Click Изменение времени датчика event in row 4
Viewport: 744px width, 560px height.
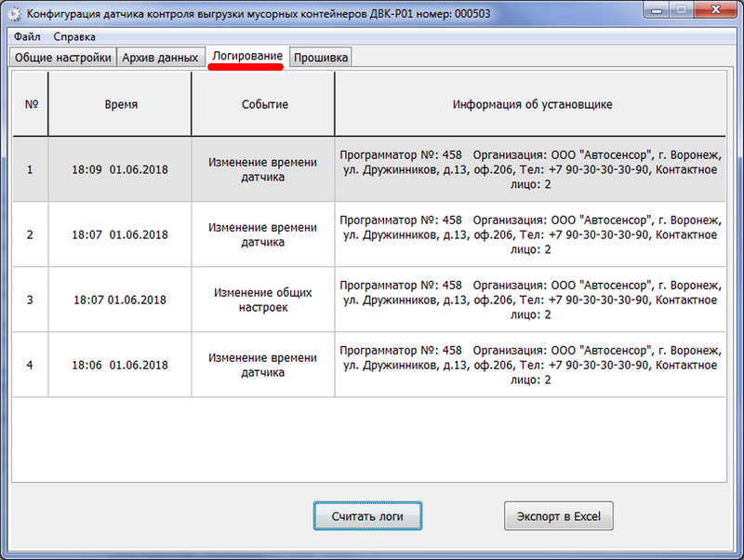[x=263, y=365]
